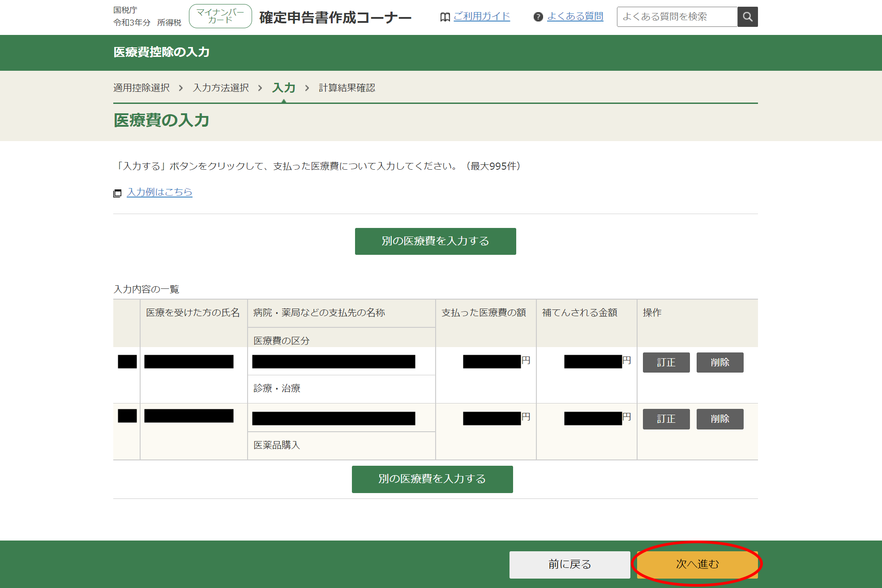The height and width of the screenshot is (588, 882).
Task: Click 削除 for the 医薬品購入 row
Action: 720,419
